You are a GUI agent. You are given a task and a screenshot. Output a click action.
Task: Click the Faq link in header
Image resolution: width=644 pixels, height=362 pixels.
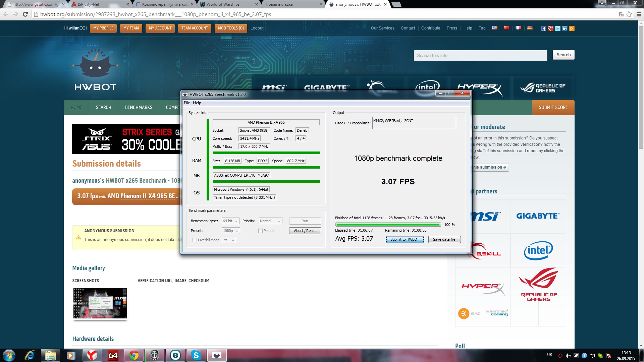click(482, 28)
